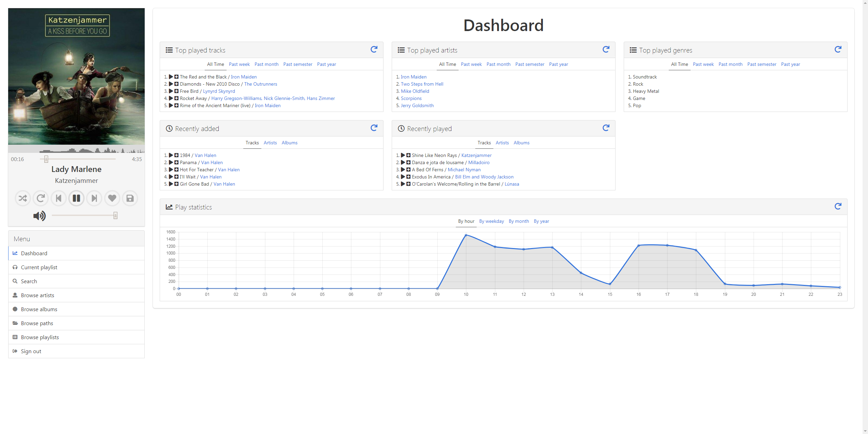The width and height of the screenshot is (868, 434).
Task: Open Katzenjammer link in Recently played
Action: click(x=476, y=155)
